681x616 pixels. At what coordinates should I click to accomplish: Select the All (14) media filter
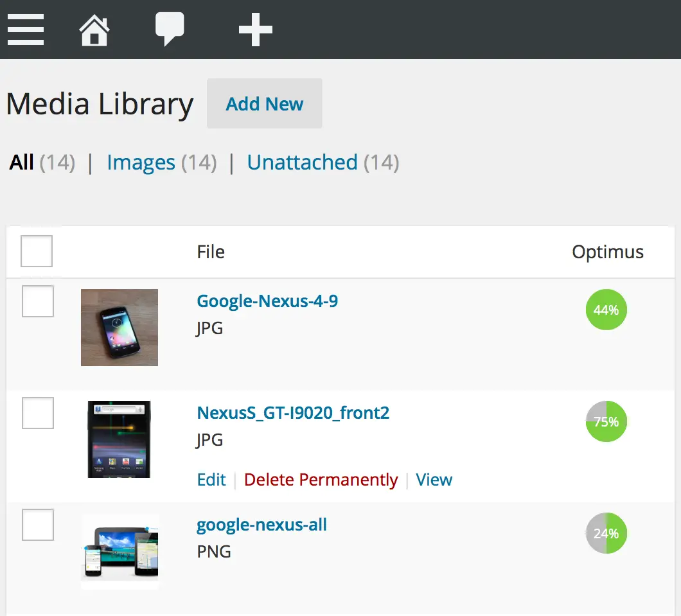pyautogui.click(x=21, y=163)
